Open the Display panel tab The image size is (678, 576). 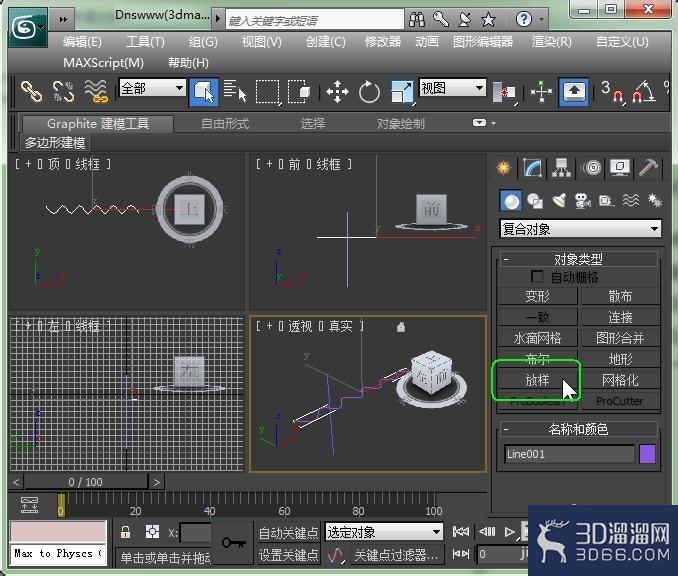pos(620,168)
